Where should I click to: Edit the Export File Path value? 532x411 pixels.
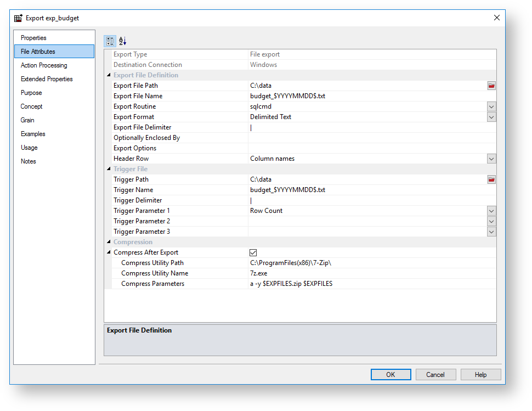(367, 86)
